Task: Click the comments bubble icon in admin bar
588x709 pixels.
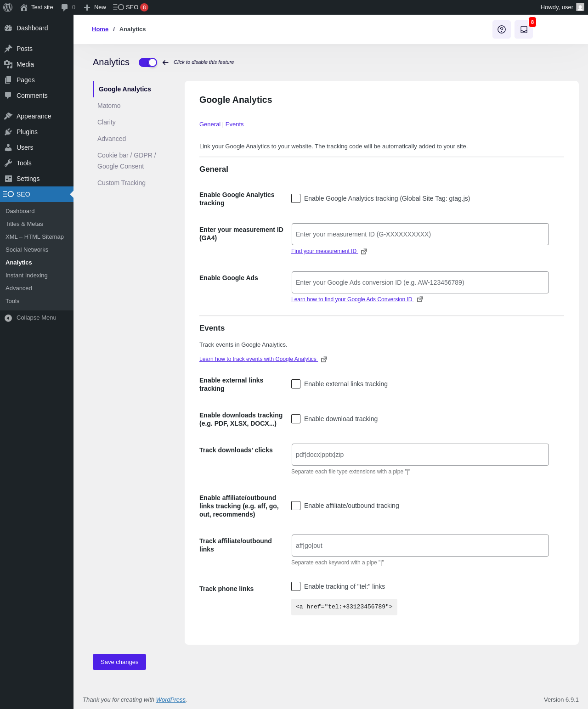Action: coord(65,7)
